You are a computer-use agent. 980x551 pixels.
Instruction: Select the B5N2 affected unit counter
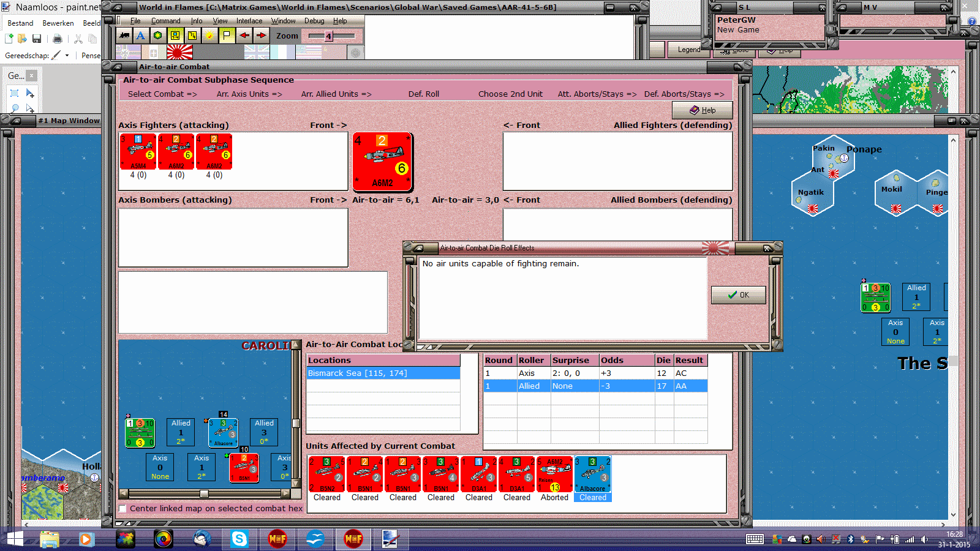[326, 474]
